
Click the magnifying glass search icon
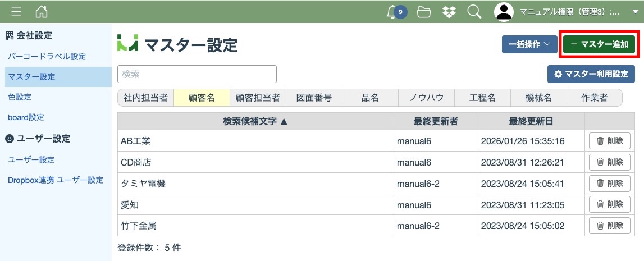point(474,12)
